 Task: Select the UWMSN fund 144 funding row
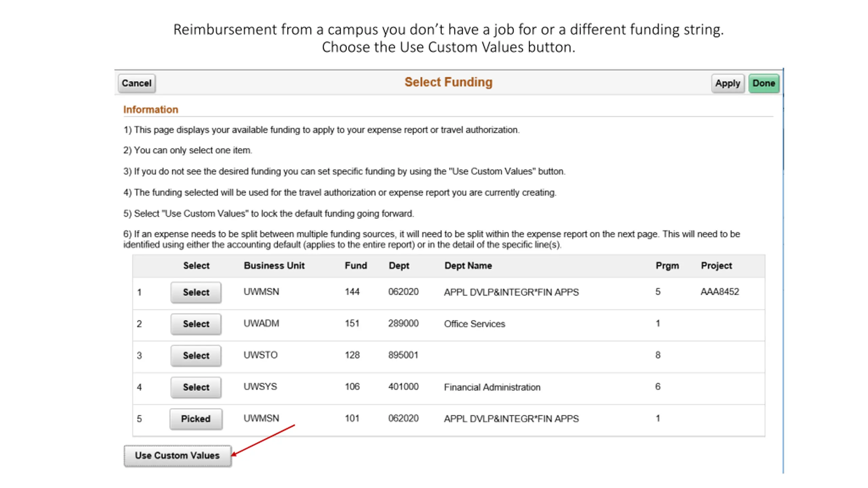click(196, 292)
